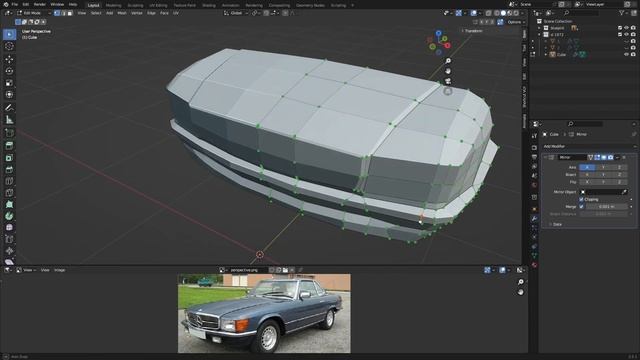Toggle camera view in viewport

coord(448,81)
